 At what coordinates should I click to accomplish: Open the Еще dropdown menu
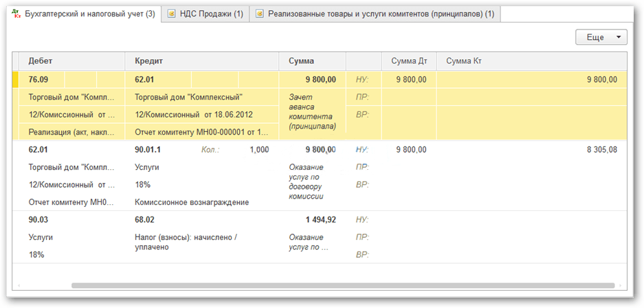[x=601, y=37]
